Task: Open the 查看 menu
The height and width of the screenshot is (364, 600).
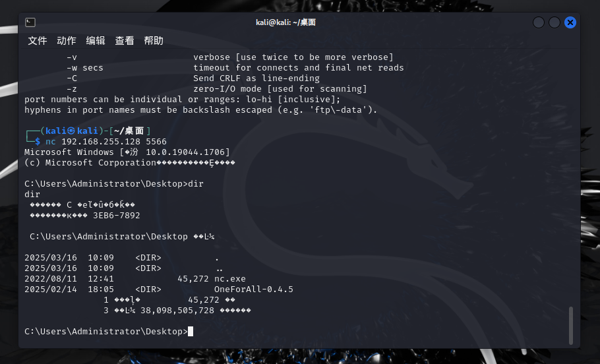Action: (125, 41)
